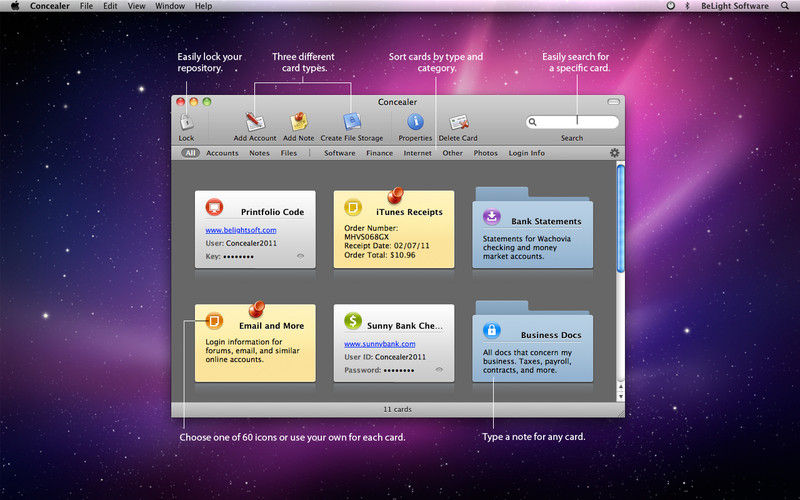Screen dimensions: 800x500
Task: Click the Order Total: $10.96 line
Action: pos(380,255)
